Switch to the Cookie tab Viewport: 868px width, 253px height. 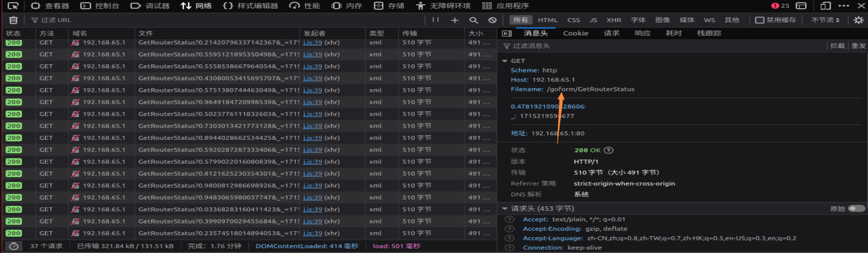[x=575, y=33]
